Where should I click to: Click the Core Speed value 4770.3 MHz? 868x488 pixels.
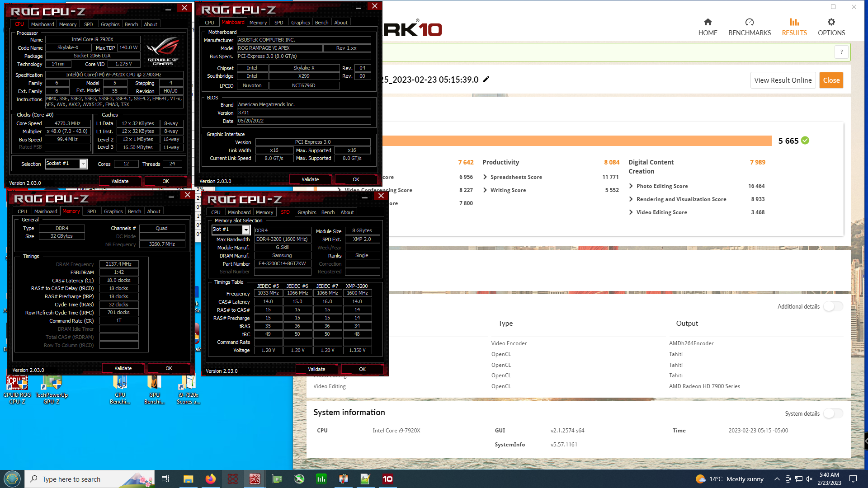click(67, 123)
